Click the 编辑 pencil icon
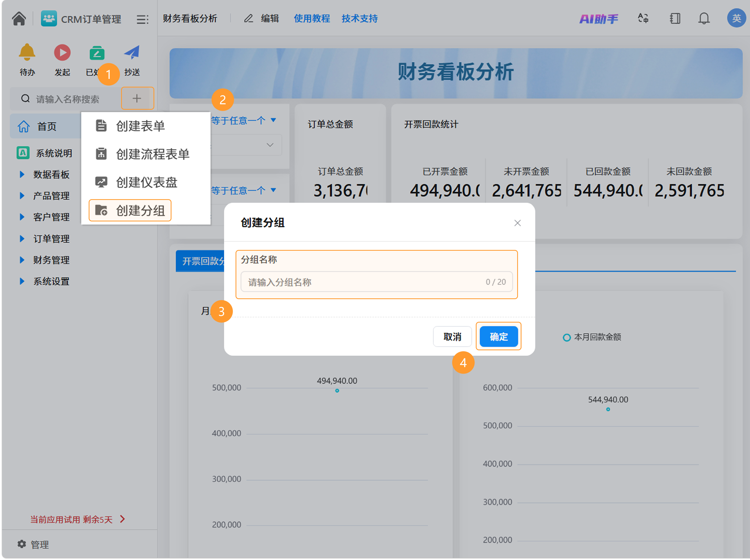Viewport: 750px width, 560px height. [248, 18]
